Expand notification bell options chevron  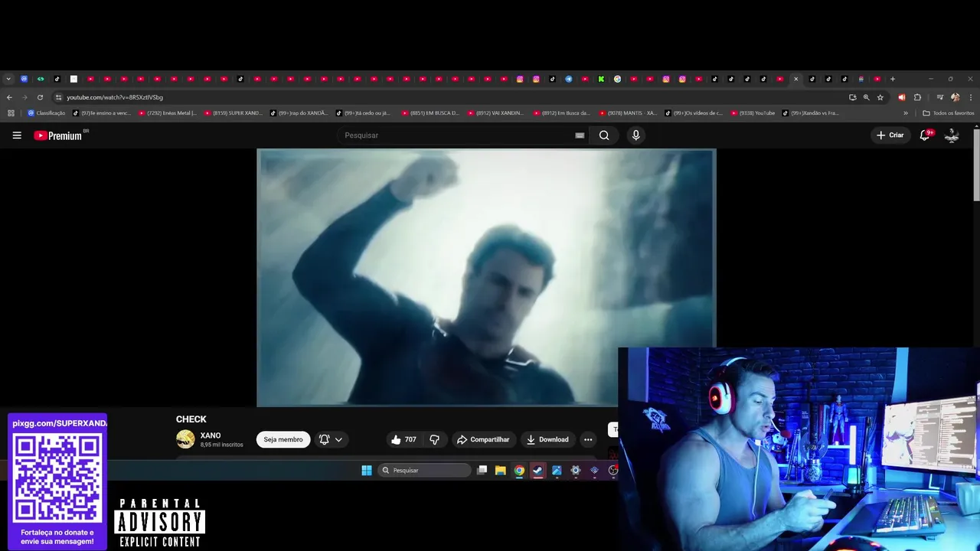tap(338, 439)
